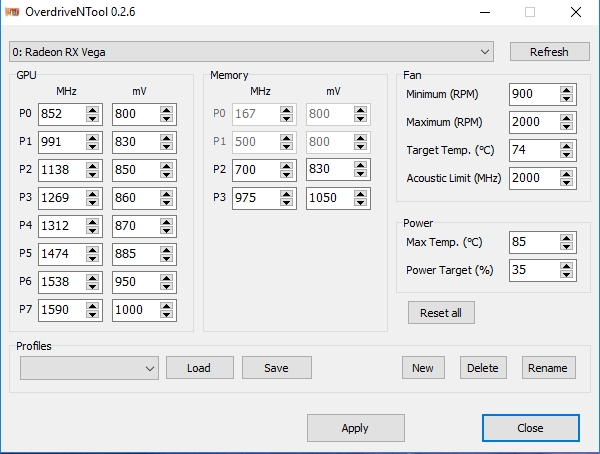Decrease GPU P1 mV with down arrow
This screenshot has height=454, width=600.
tap(166, 146)
